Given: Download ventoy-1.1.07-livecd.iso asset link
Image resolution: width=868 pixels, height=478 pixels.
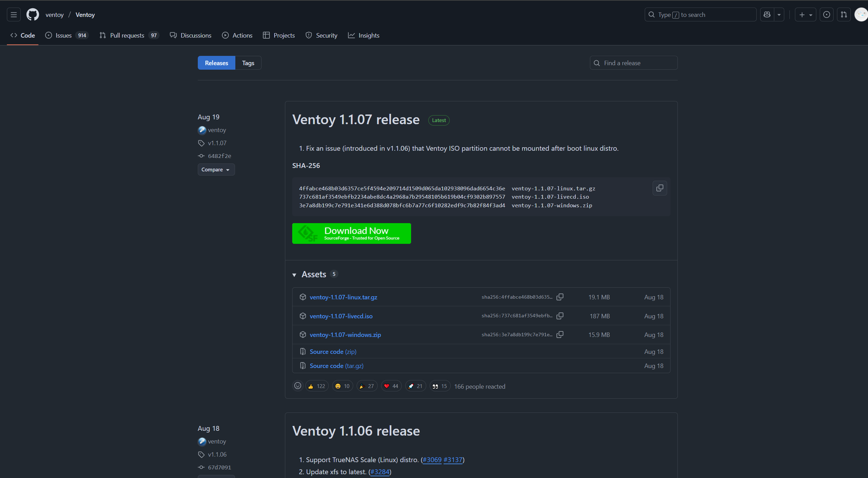Looking at the screenshot, I should (x=341, y=316).
